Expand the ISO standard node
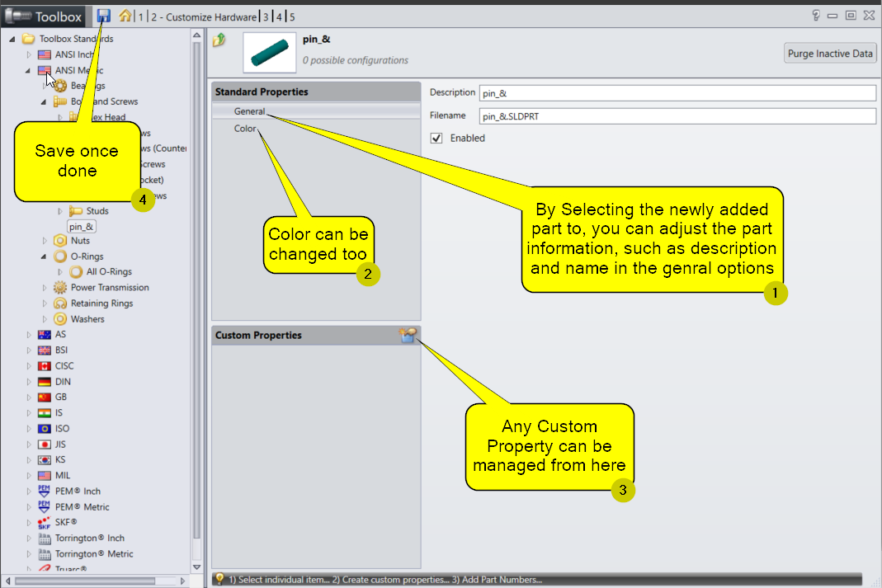The width and height of the screenshot is (882, 588). click(29, 429)
